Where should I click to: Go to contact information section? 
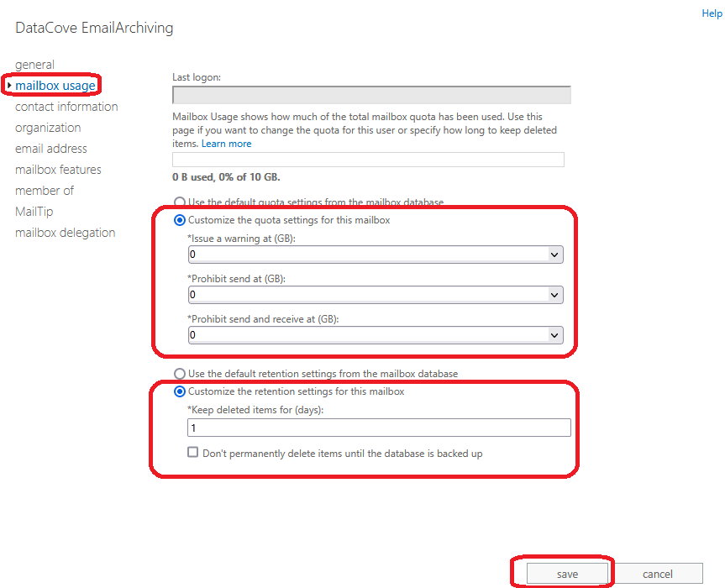[x=66, y=107]
